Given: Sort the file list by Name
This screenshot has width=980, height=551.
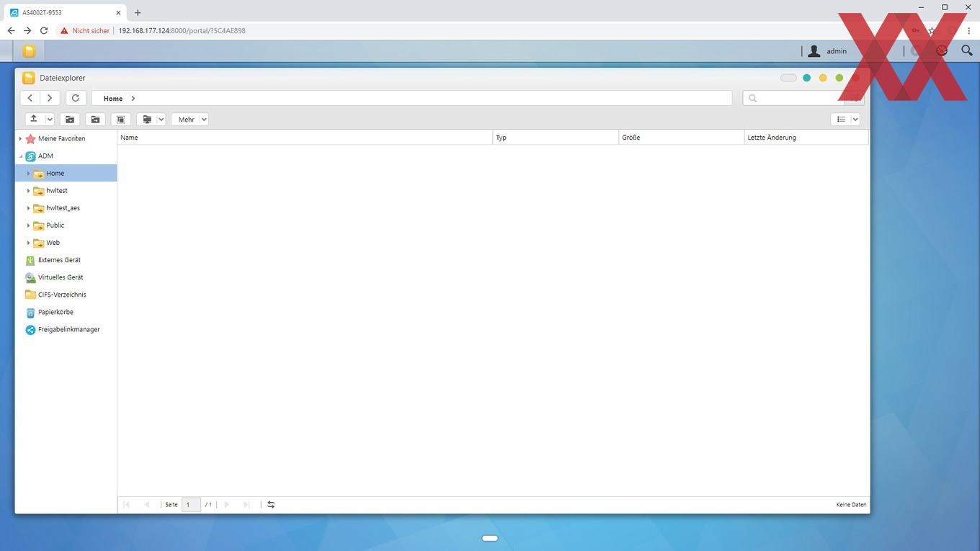Looking at the screenshot, I should click(305, 138).
